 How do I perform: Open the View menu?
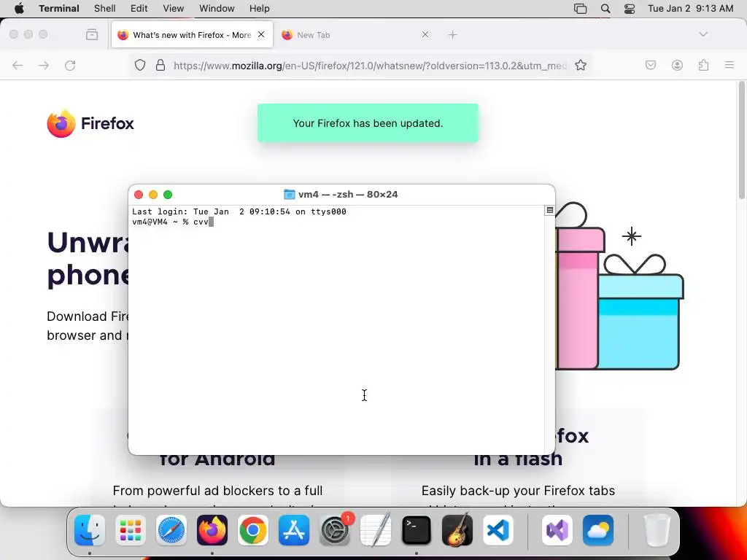click(174, 9)
